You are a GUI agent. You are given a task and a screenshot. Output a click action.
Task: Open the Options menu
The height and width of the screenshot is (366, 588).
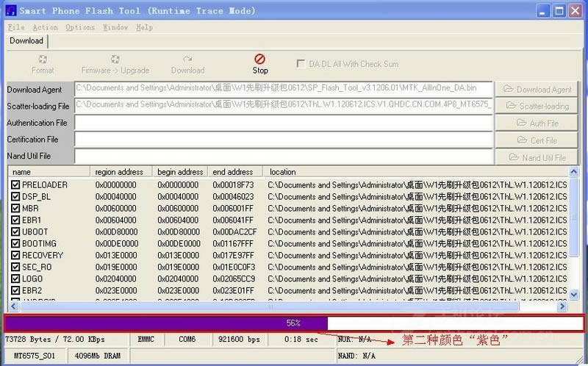(79, 27)
